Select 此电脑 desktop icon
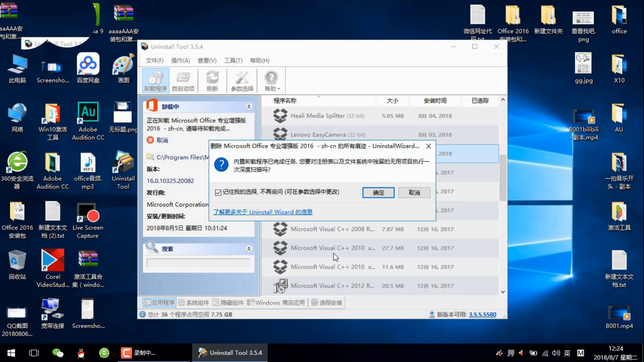 coord(17,68)
